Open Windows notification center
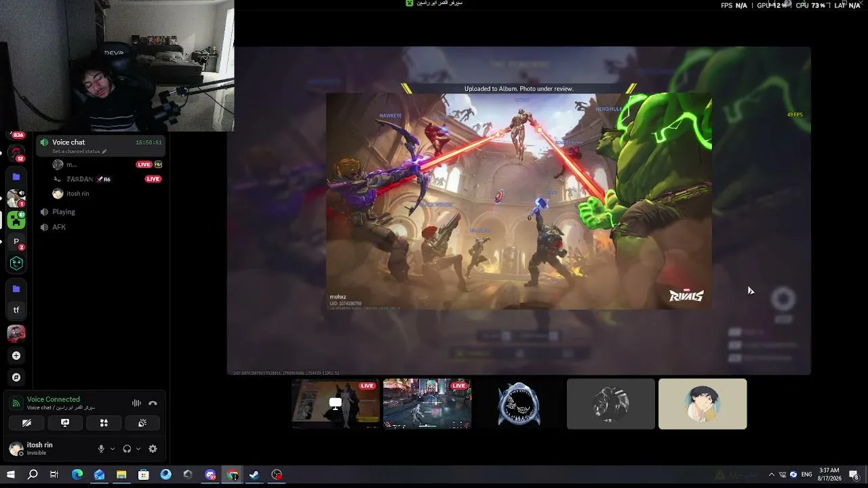The height and width of the screenshot is (488, 868). (854, 475)
